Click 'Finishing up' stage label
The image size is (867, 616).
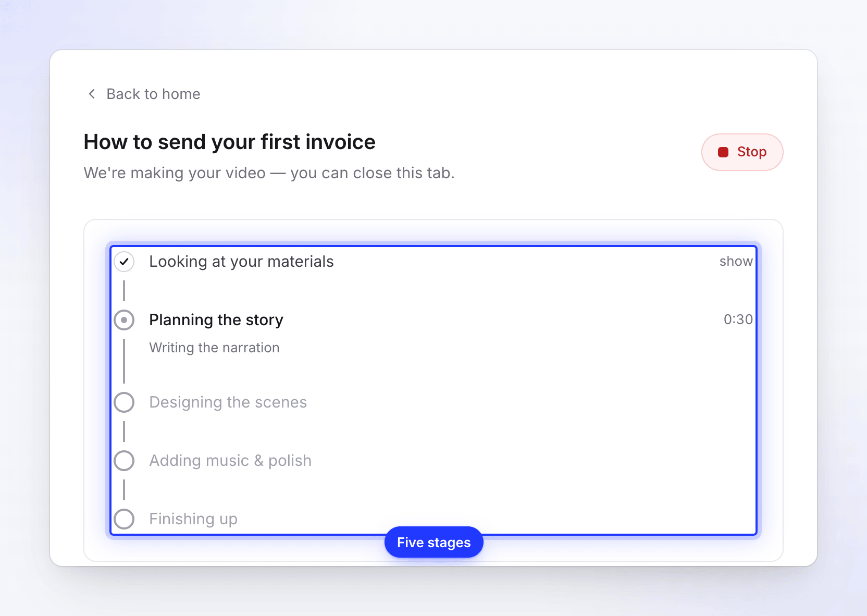point(193,519)
